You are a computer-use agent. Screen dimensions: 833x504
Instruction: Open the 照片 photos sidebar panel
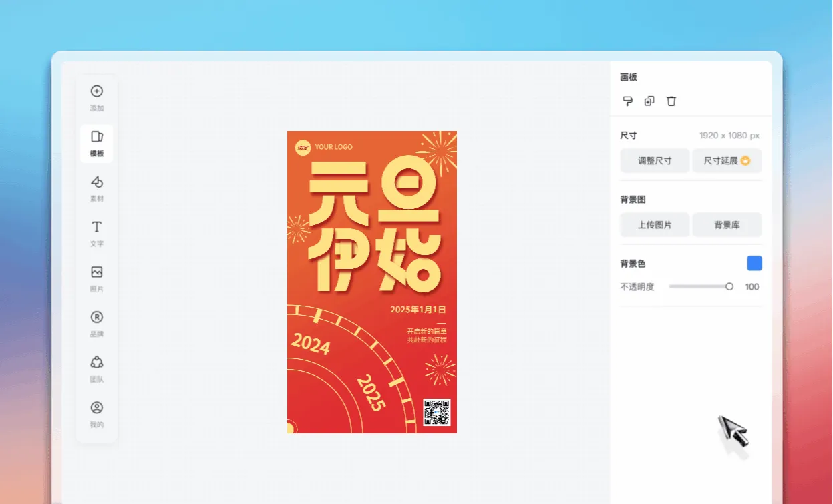coord(97,279)
